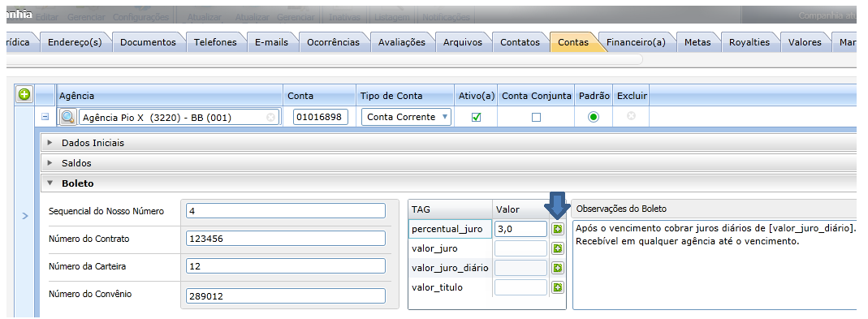This screenshot has height=319, width=868.
Task: Click the Número da Carteira field
Action: pos(286,266)
